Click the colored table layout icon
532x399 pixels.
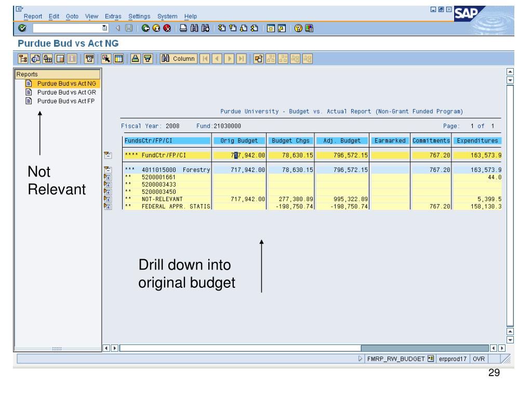(60, 59)
